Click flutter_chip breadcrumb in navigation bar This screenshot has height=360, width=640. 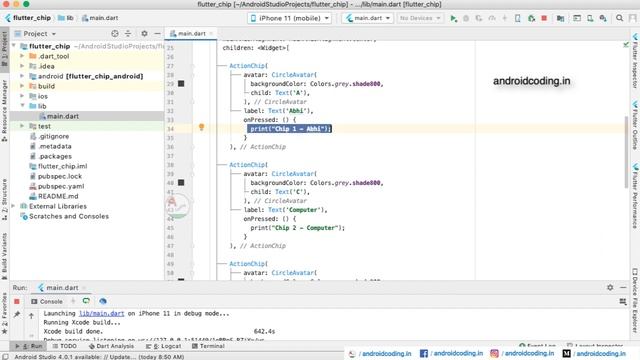pos(28,18)
